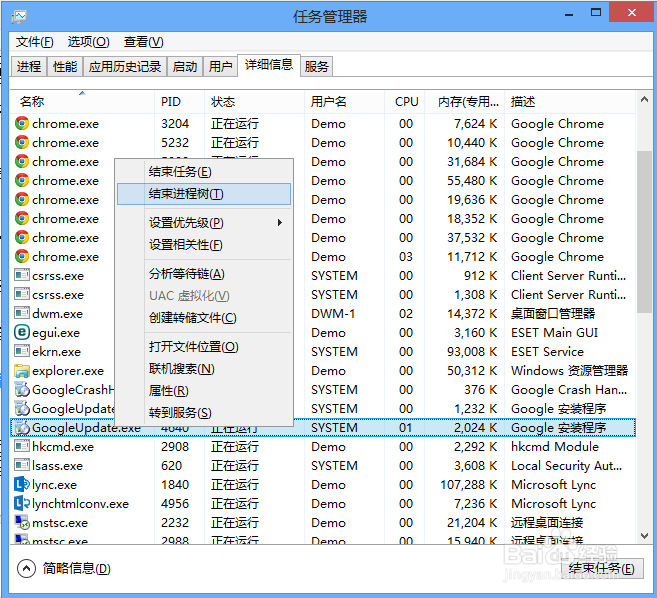
Task: Choose 创建转储文件(C) in context menu
Action: coord(204,318)
